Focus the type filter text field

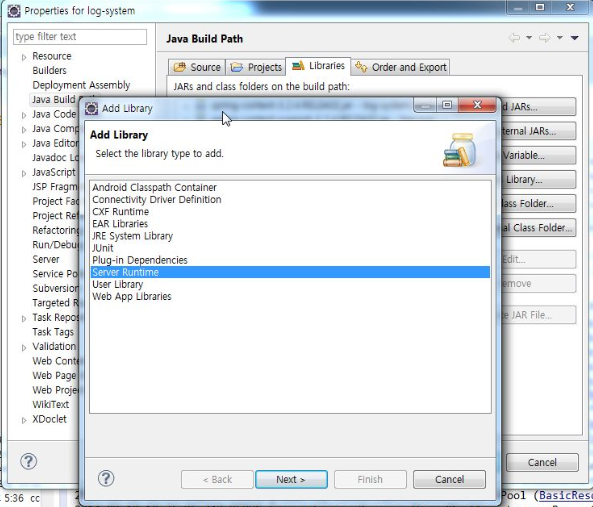(x=80, y=37)
